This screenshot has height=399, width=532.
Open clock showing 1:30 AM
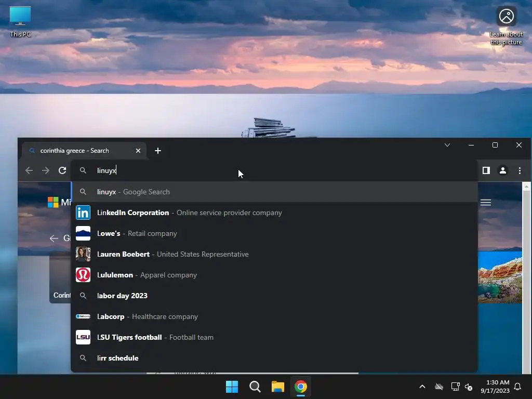click(x=495, y=387)
